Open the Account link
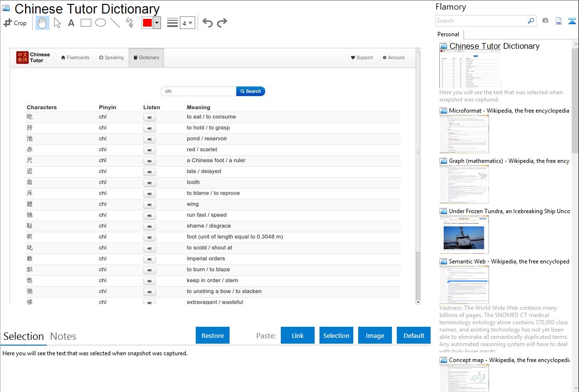 [393, 58]
